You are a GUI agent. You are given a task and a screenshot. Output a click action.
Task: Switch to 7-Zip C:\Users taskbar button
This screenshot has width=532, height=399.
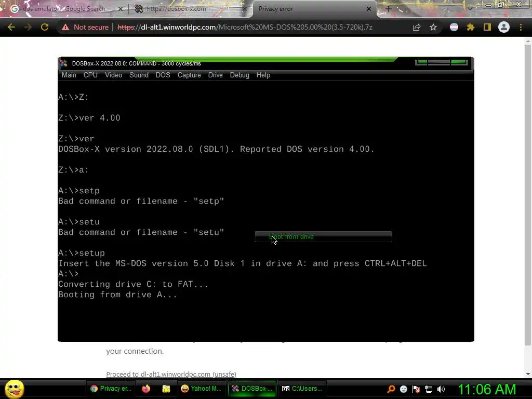coord(302,389)
